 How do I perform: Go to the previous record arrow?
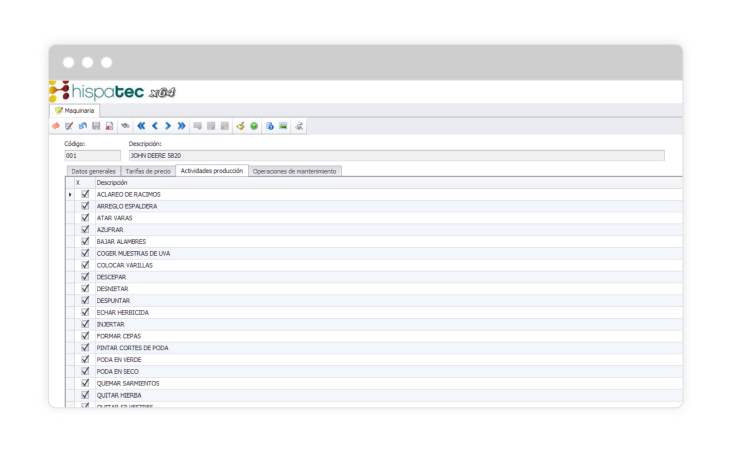coord(155,126)
